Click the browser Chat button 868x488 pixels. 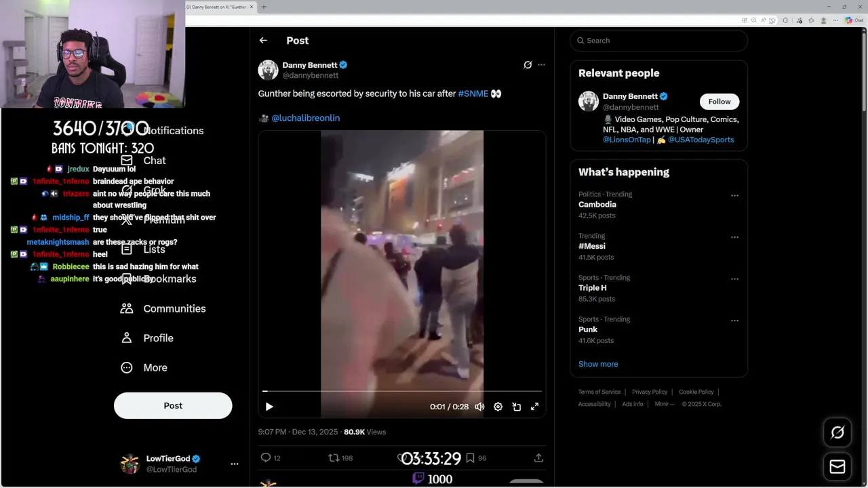pos(853,20)
